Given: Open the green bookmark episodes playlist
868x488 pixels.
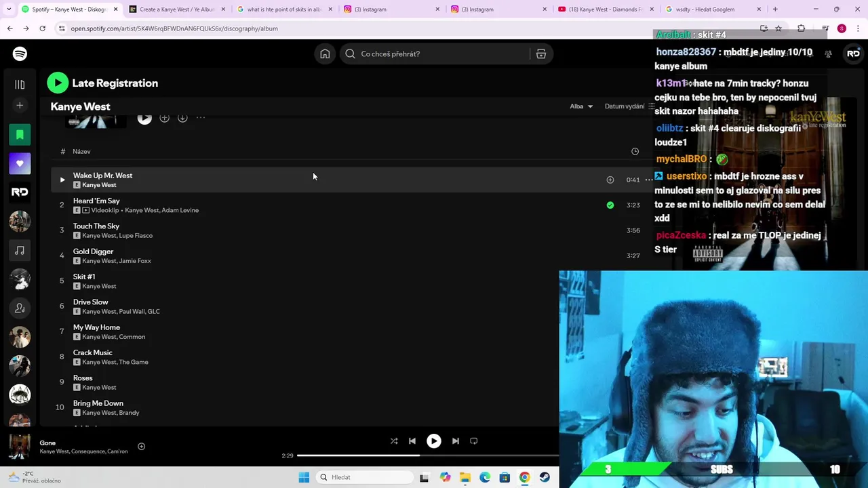Looking at the screenshot, I should coord(20,135).
